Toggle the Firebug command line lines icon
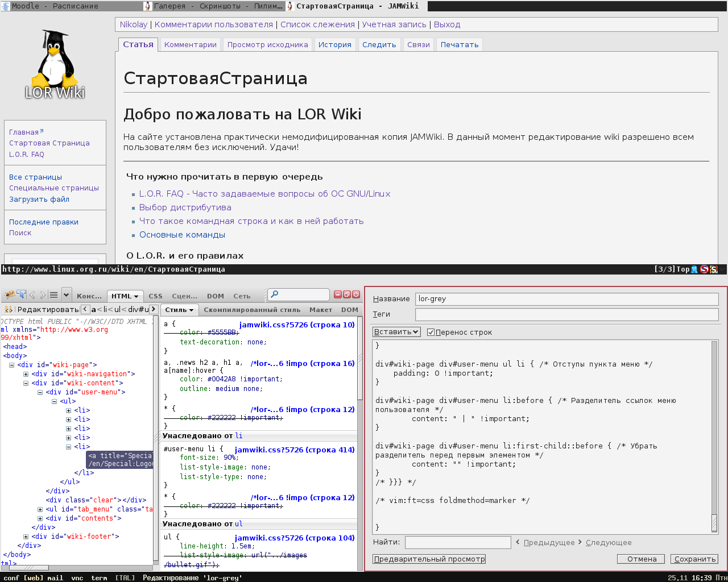This screenshot has height=582, width=728. point(53,295)
